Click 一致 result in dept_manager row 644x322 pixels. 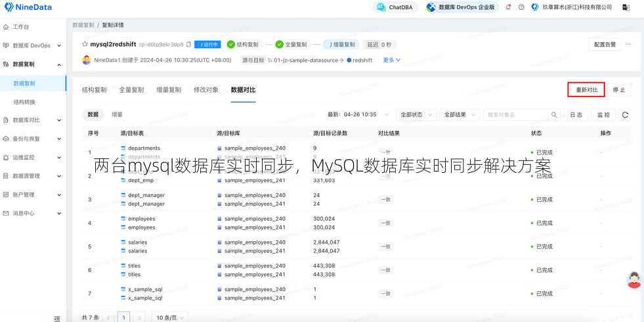tap(385, 200)
